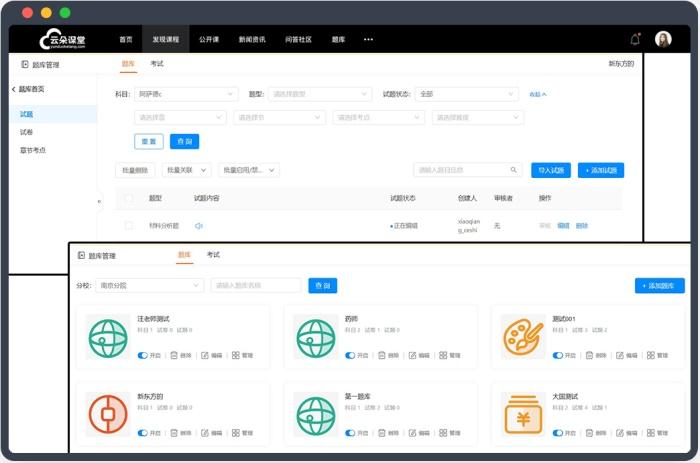
Task: Open the 题型 dropdown
Action: (x=320, y=94)
